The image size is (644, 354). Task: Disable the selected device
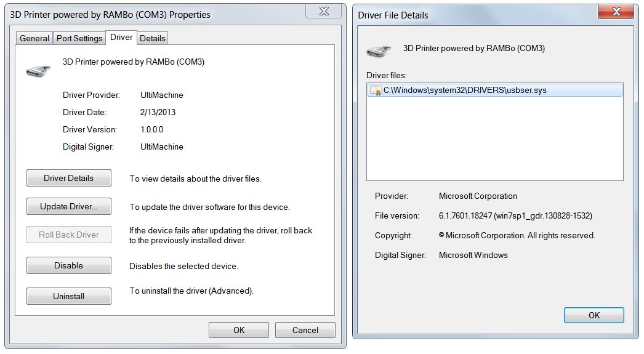(x=69, y=265)
